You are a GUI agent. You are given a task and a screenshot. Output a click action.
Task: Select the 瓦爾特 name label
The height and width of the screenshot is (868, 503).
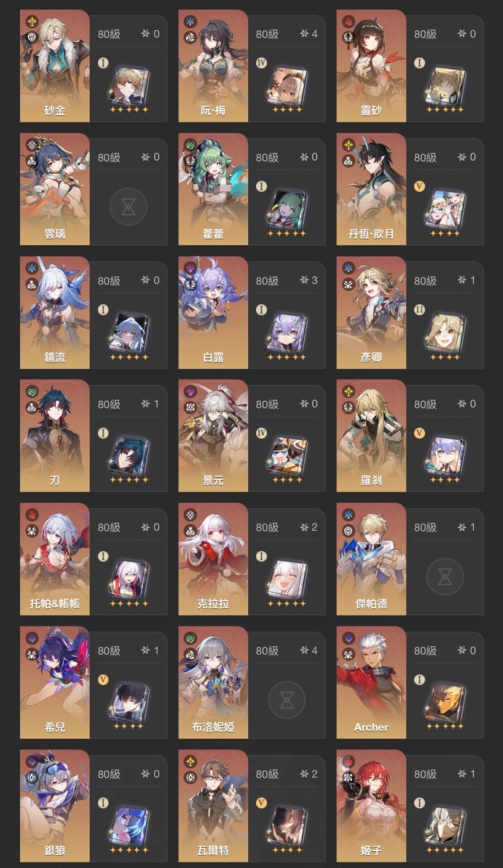point(213,851)
